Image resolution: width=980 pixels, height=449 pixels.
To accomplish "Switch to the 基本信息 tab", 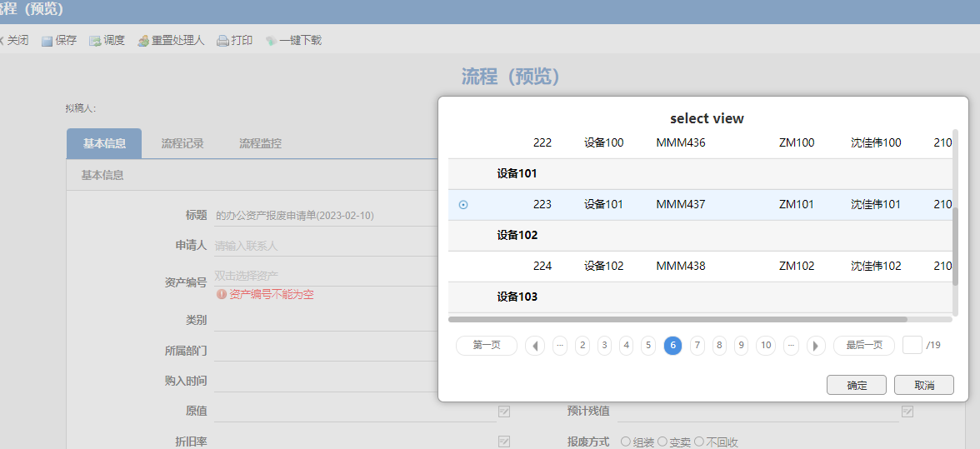I will (x=104, y=143).
